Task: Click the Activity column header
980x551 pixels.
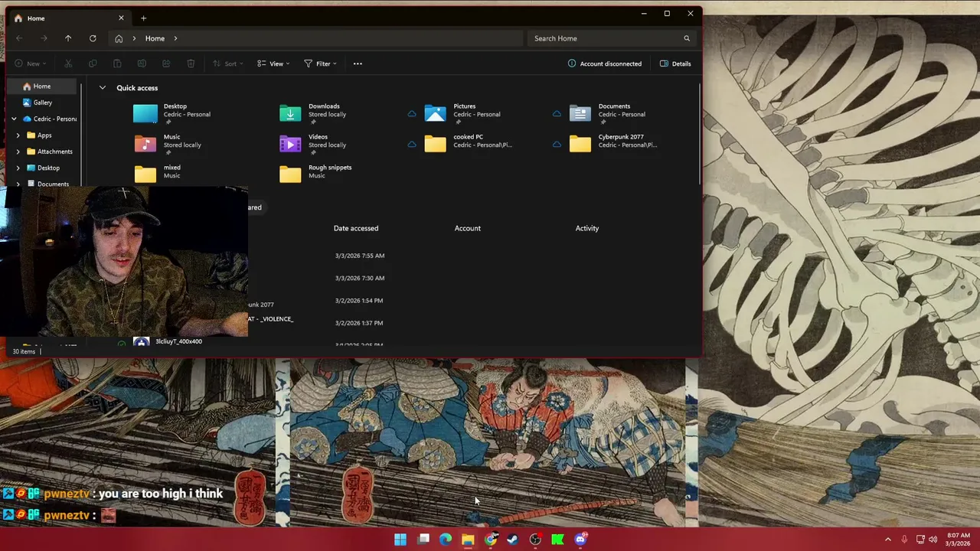Action: pyautogui.click(x=587, y=228)
